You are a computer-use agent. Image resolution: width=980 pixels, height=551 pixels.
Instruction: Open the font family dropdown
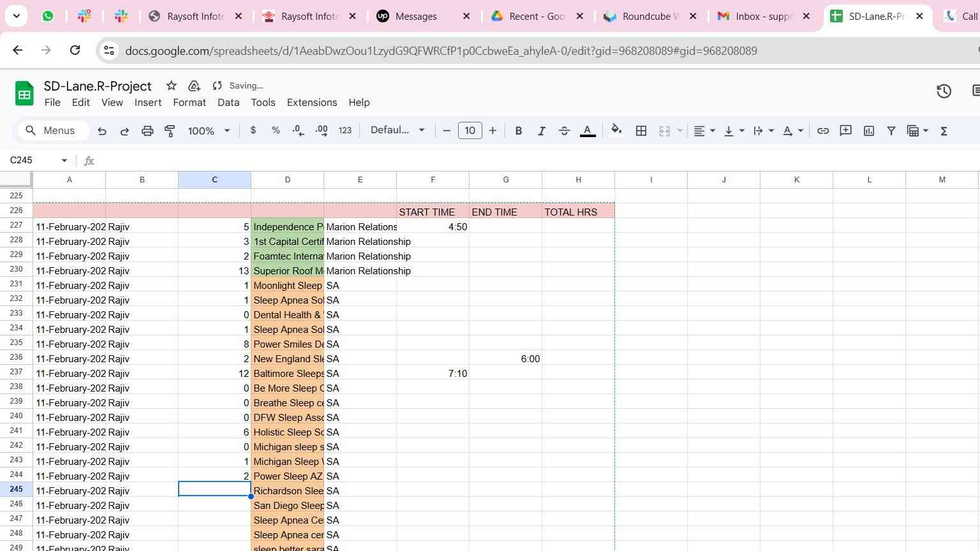pyautogui.click(x=397, y=130)
